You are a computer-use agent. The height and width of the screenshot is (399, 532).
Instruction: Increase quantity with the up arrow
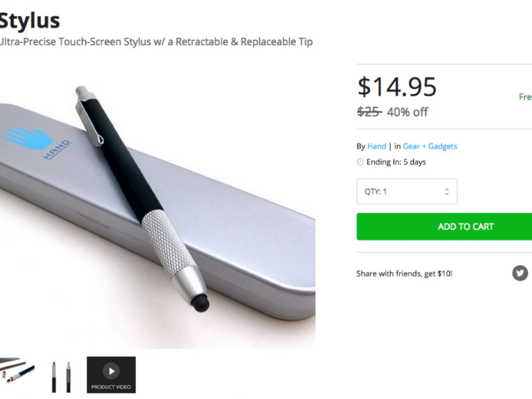click(x=446, y=188)
